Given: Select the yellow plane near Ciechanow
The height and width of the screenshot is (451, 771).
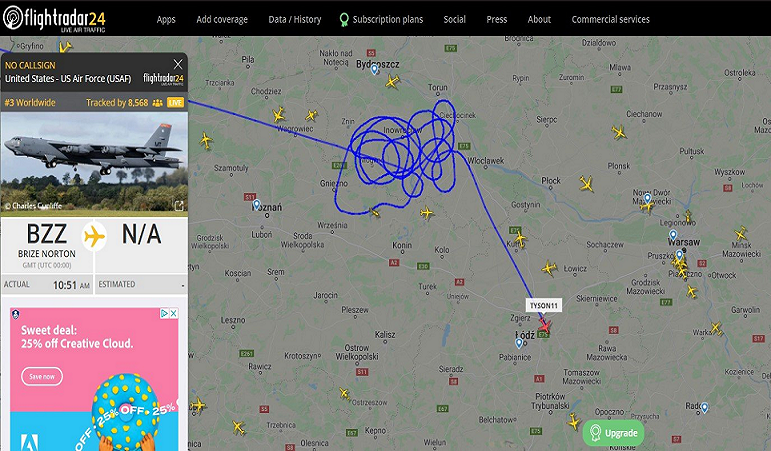Looking at the screenshot, I should tap(619, 132).
